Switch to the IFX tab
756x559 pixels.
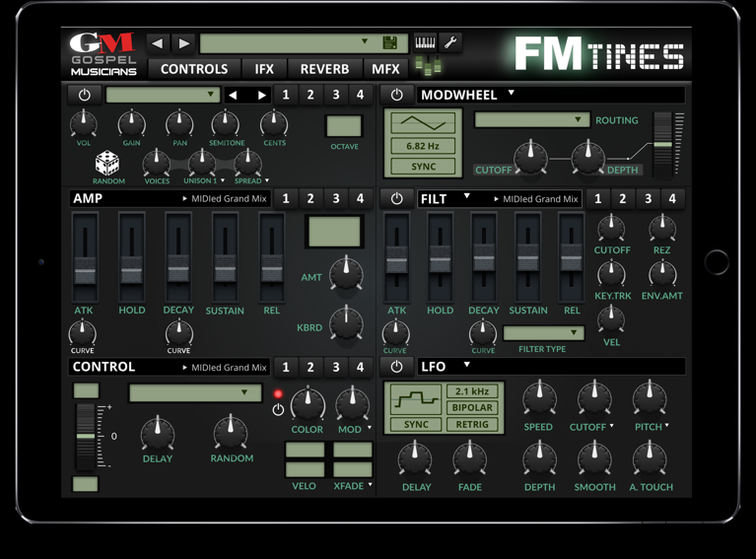click(x=264, y=69)
